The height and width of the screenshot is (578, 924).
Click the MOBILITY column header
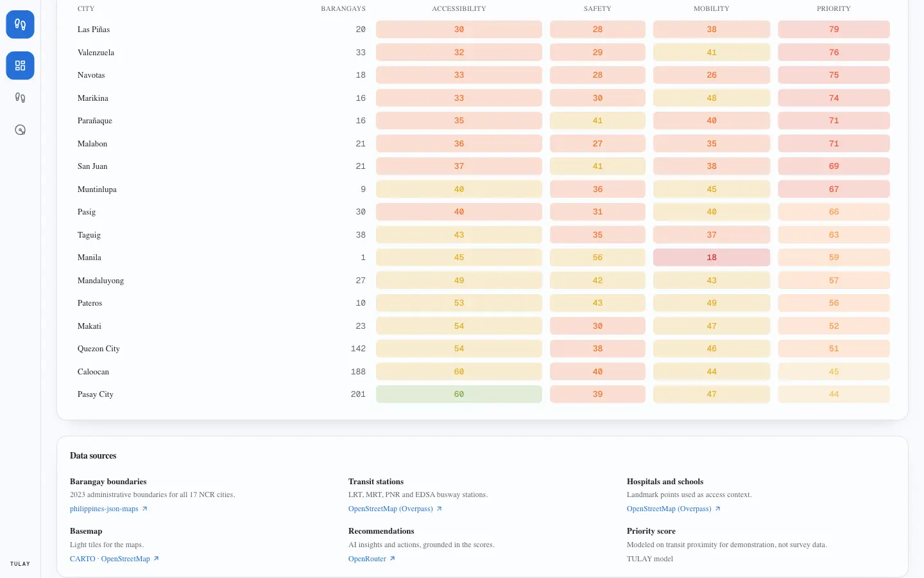(x=712, y=8)
